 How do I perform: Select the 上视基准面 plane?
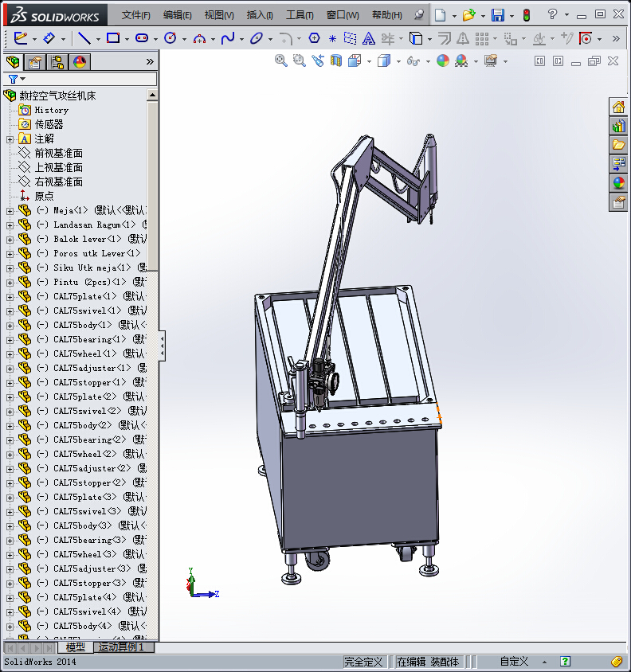[x=58, y=167]
